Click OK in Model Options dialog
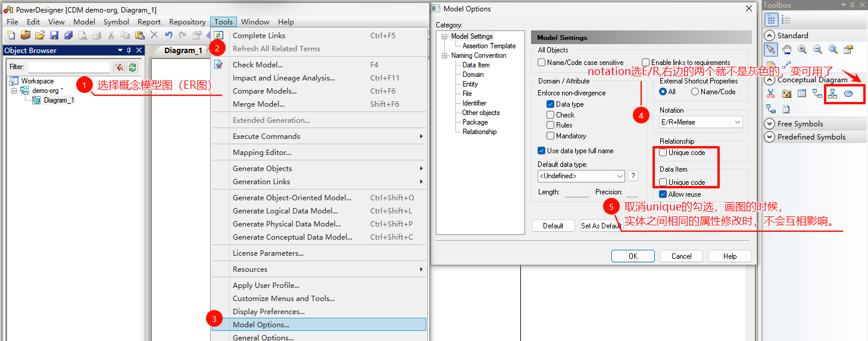The height and width of the screenshot is (341, 868). [633, 256]
